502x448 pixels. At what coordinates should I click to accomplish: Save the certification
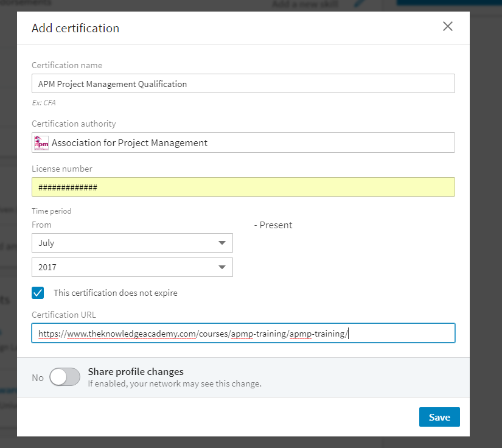point(439,417)
